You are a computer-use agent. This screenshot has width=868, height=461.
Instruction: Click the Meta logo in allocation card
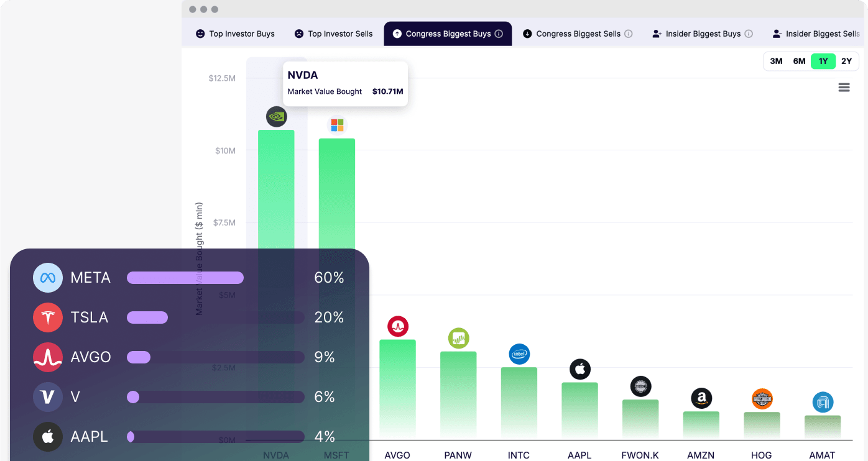[48, 278]
